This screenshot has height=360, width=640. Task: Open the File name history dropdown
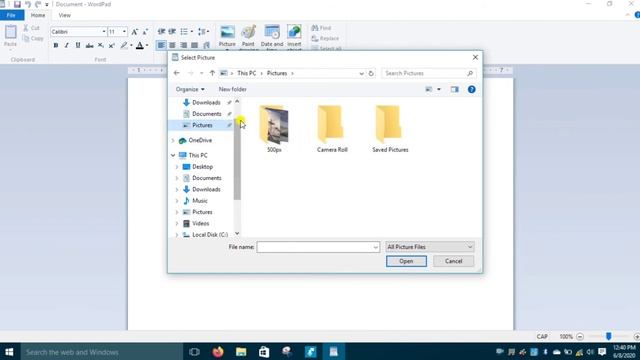[x=376, y=247]
